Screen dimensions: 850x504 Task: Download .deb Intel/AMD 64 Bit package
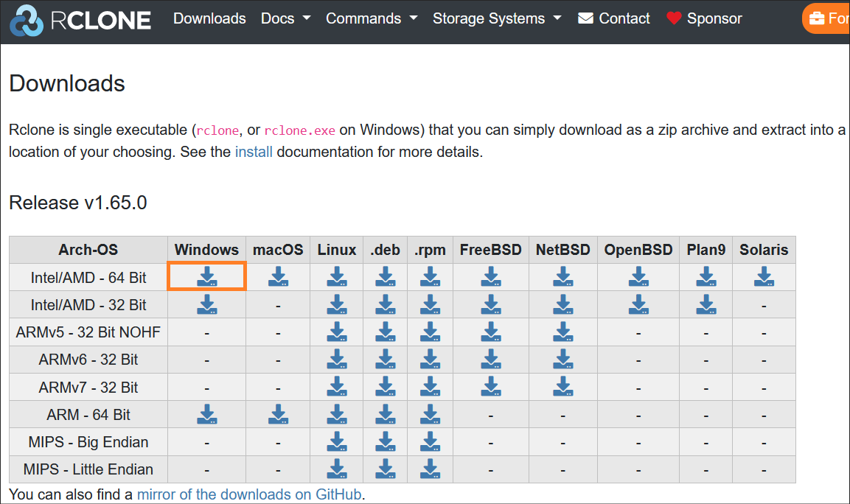point(386,276)
